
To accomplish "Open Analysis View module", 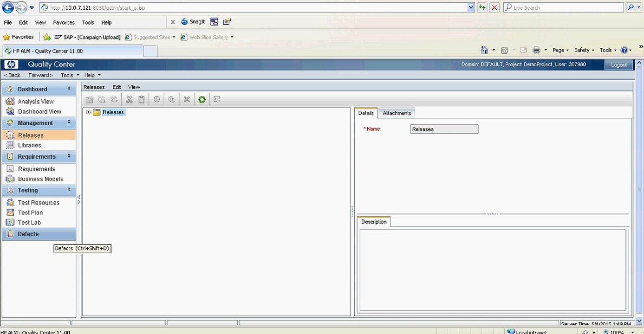I will tap(36, 102).
